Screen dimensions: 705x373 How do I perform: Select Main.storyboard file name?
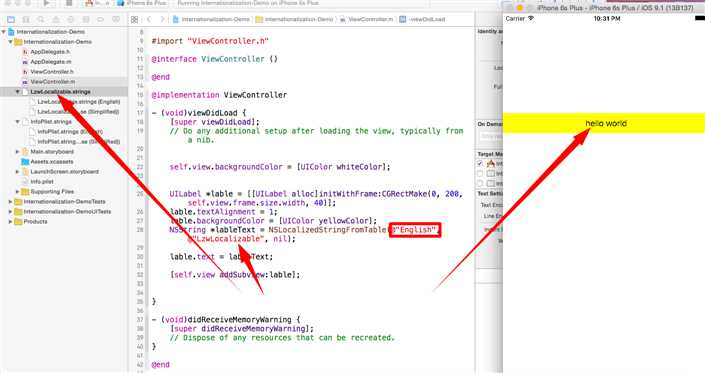click(x=52, y=151)
